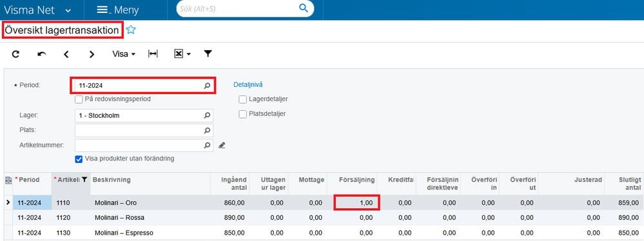Tick the Lagerdetaljer checkbox

click(x=243, y=99)
